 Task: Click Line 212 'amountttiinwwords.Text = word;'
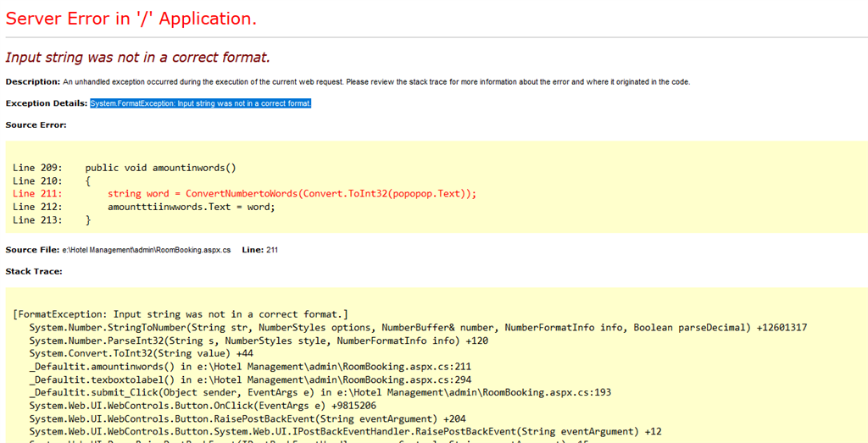click(143, 207)
